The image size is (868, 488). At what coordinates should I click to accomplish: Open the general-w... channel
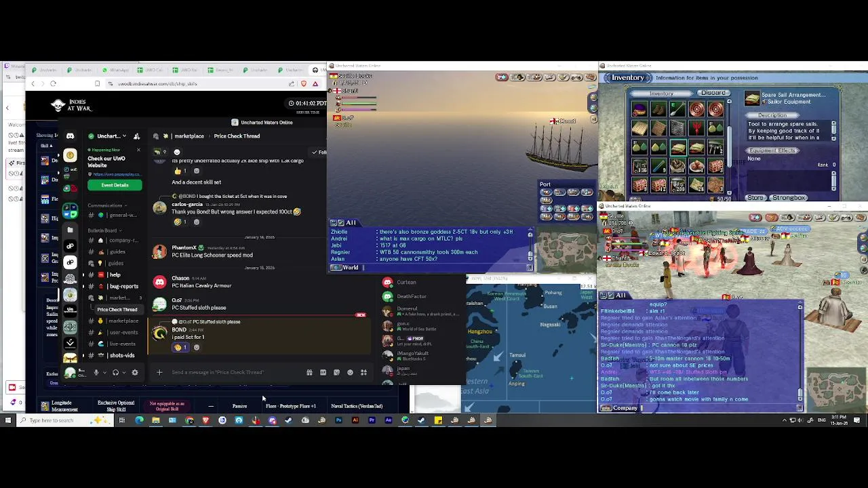(115, 216)
